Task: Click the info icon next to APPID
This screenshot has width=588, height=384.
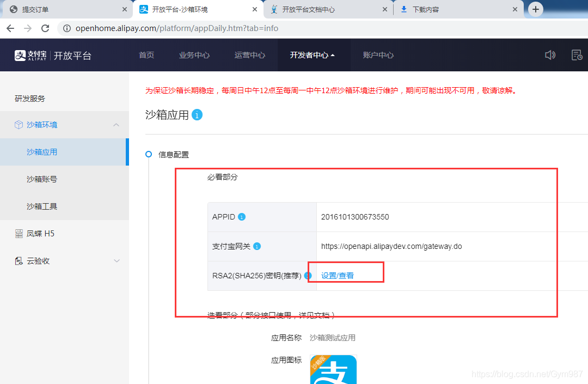Action: tap(242, 217)
